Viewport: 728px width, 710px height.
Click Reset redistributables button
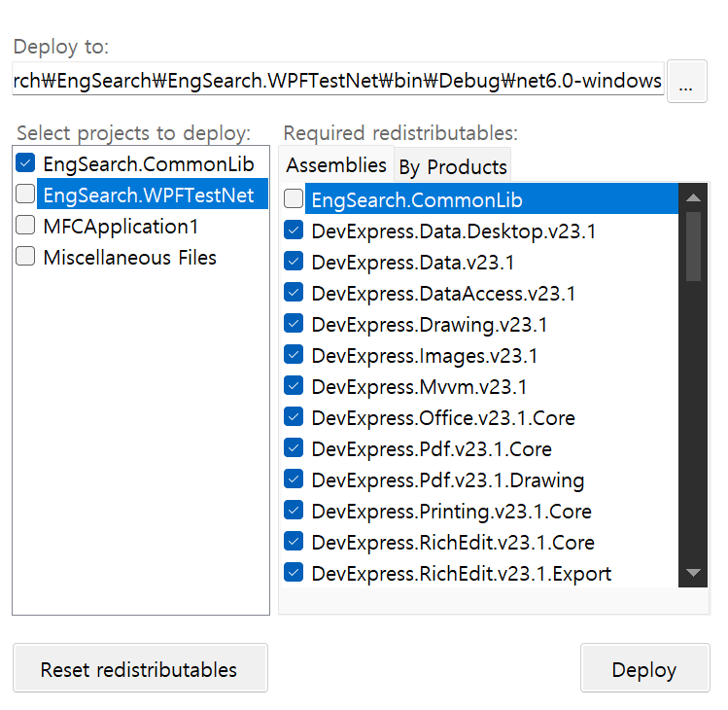[x=140, y=668]
